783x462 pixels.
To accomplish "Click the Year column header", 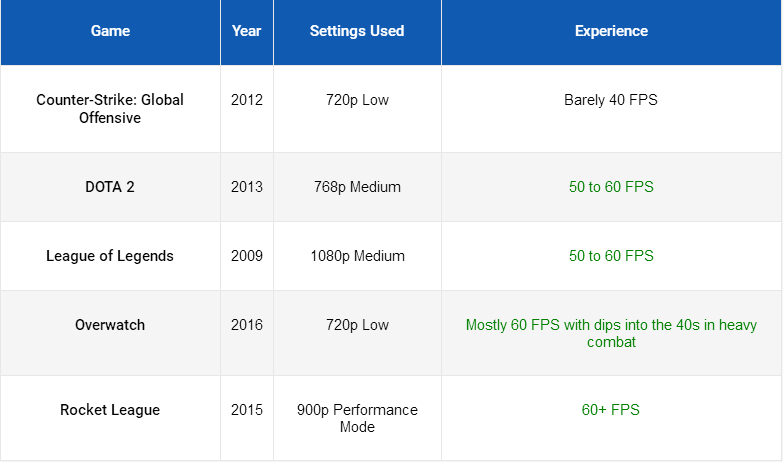I will tap(246, 31).
